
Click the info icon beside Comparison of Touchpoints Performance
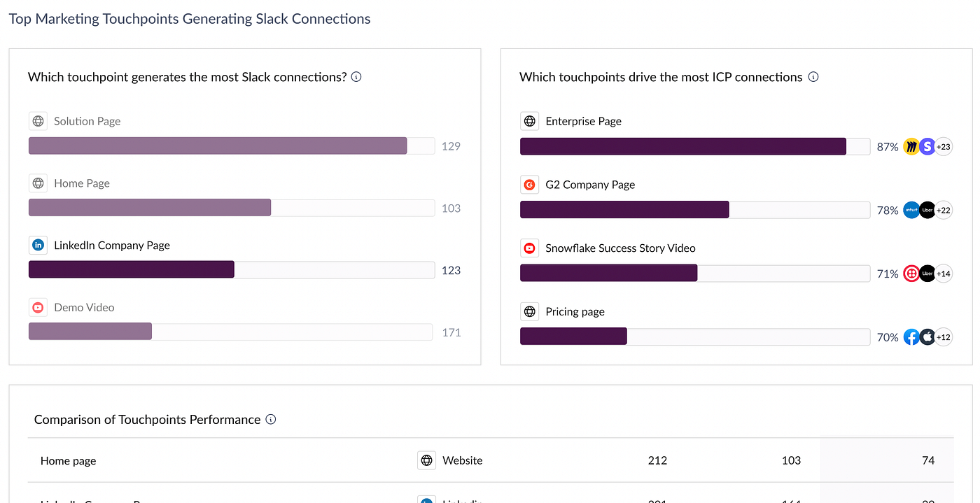coord(271,419)
